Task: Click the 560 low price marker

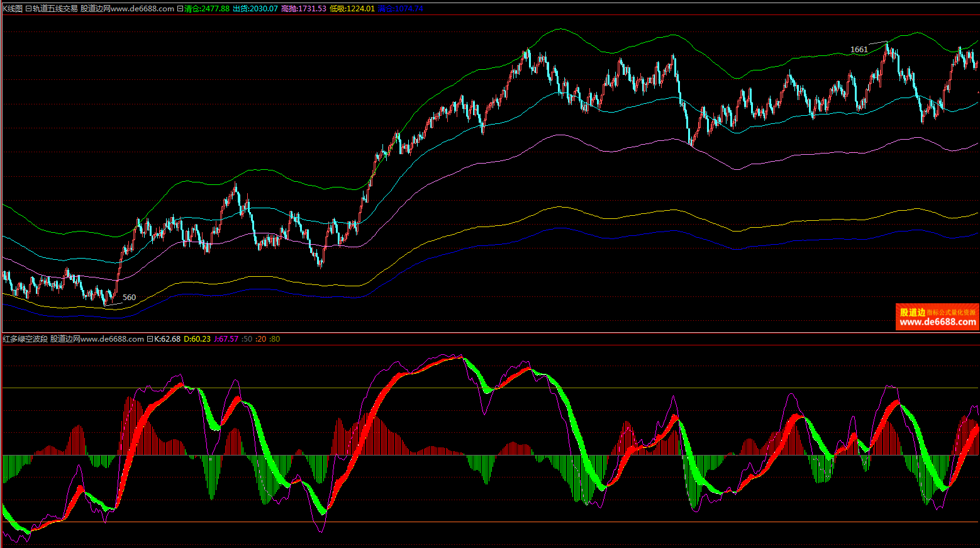Action: tap(129, 298)
